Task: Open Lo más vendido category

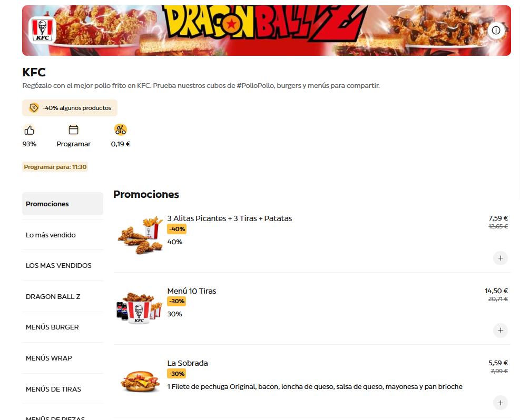Action: (63, 235)
